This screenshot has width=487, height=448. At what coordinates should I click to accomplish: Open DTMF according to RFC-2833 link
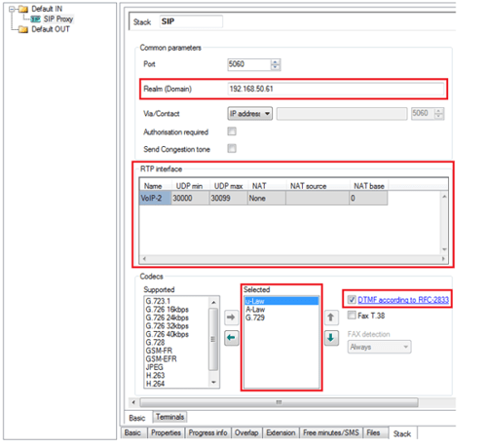click(403, 300)
